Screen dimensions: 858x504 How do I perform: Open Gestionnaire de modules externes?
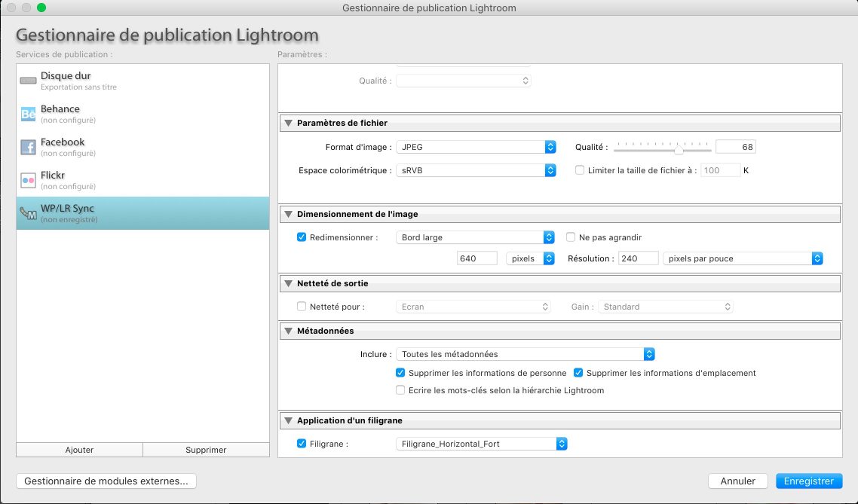coord(106,481)
